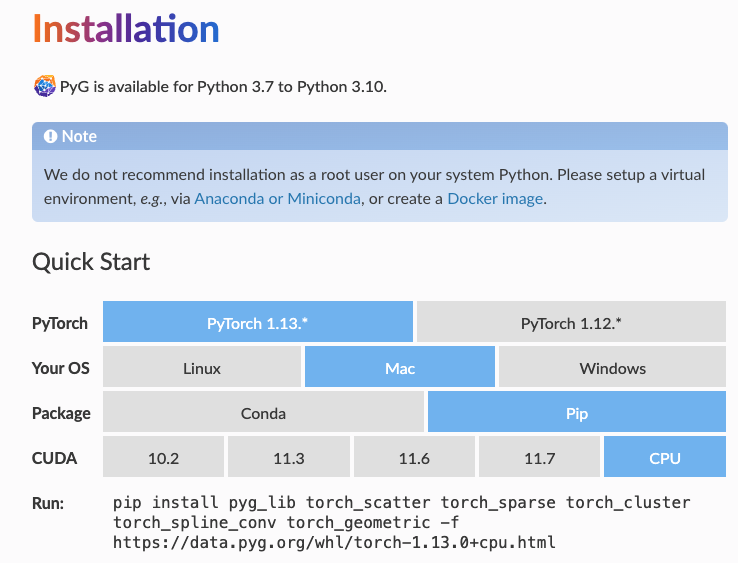This screenshot has width=738, height=563.
Task: Click the Installation page heading
Action: click(x=126, y=29)
